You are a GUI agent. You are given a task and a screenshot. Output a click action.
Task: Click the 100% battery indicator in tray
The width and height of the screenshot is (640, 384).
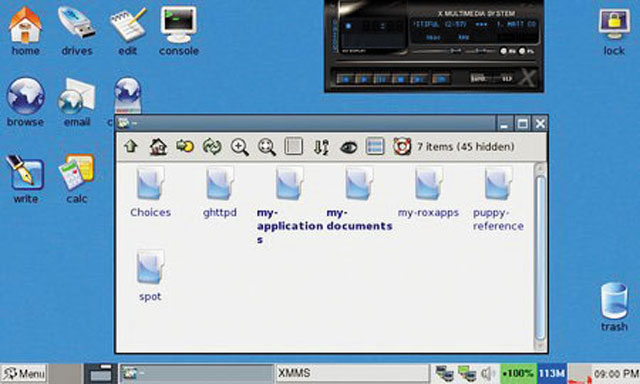(518, 373)
